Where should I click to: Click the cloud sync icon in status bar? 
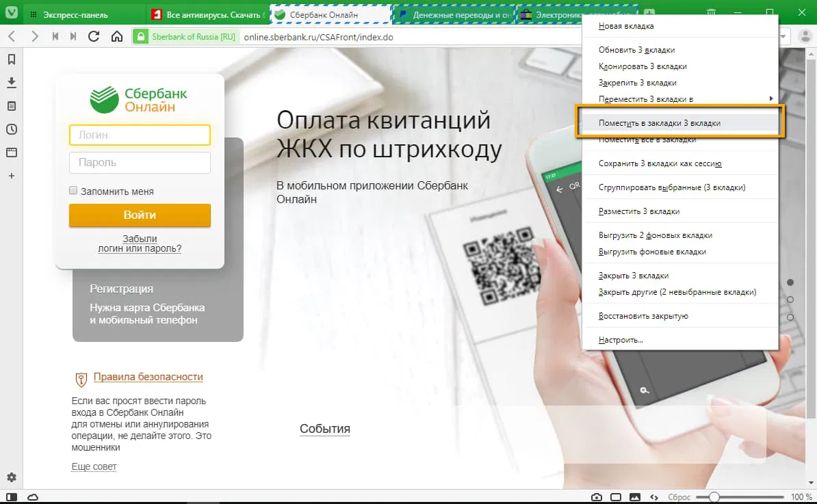point(33,497)
